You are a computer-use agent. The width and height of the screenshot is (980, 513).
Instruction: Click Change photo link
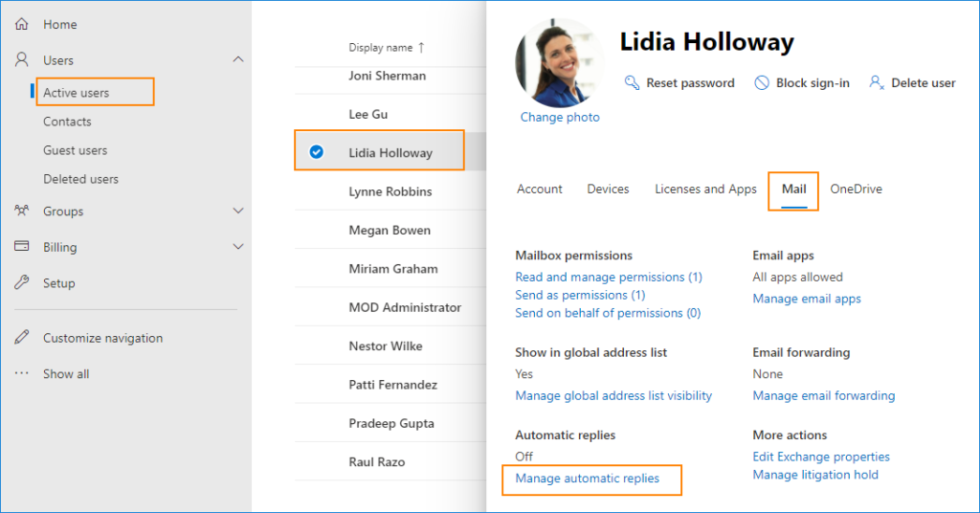559,117
